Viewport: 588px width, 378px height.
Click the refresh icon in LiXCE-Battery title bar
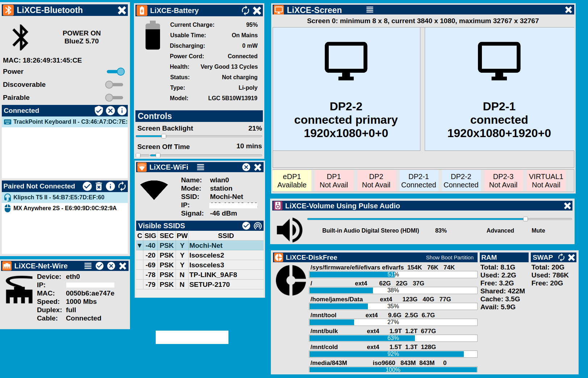point(245,10)
